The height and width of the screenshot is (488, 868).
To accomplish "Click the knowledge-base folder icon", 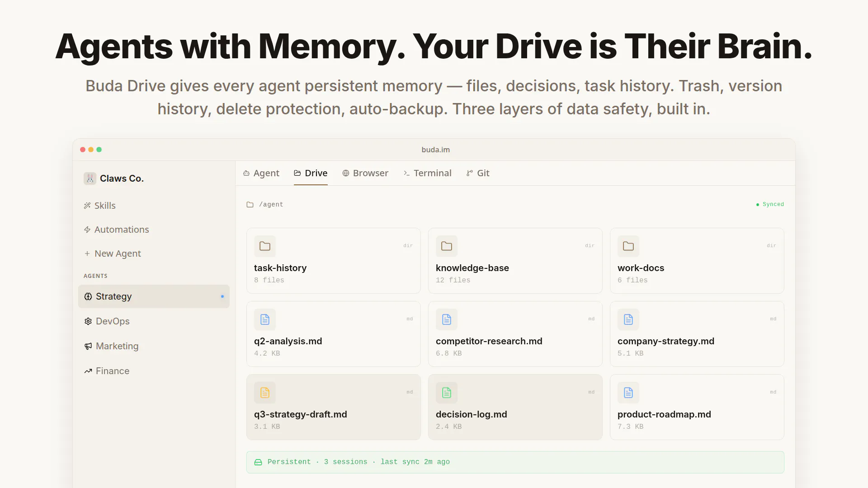I will coord(447,246).
